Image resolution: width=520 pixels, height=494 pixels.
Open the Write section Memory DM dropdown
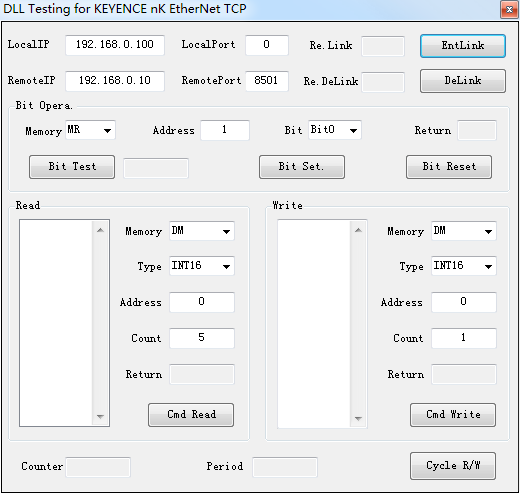[x=464, y=231]
